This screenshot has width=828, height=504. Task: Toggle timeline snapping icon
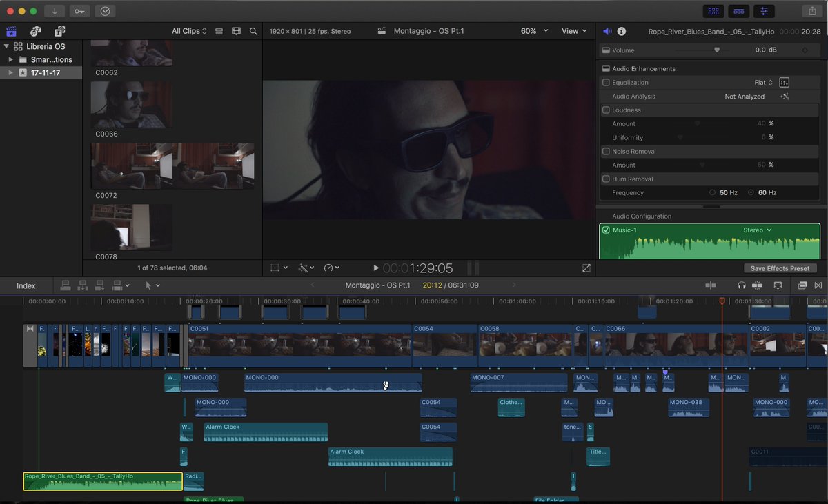pos(757,285)
